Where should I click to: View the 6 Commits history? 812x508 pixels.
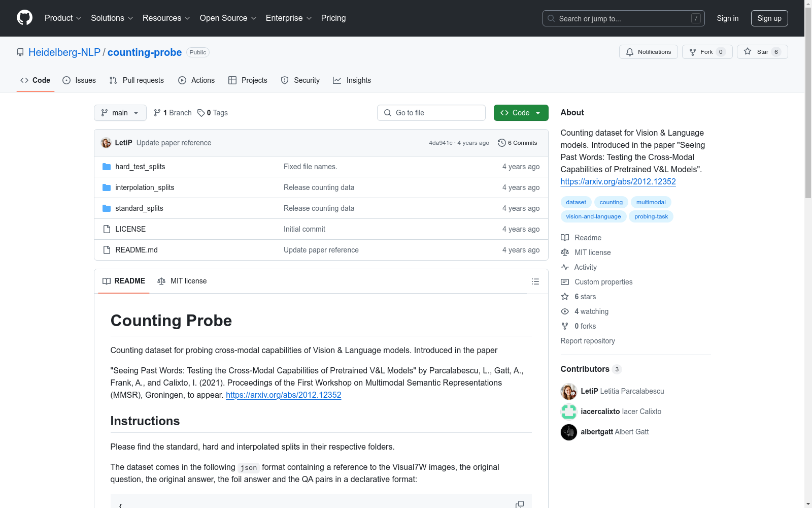518,143
